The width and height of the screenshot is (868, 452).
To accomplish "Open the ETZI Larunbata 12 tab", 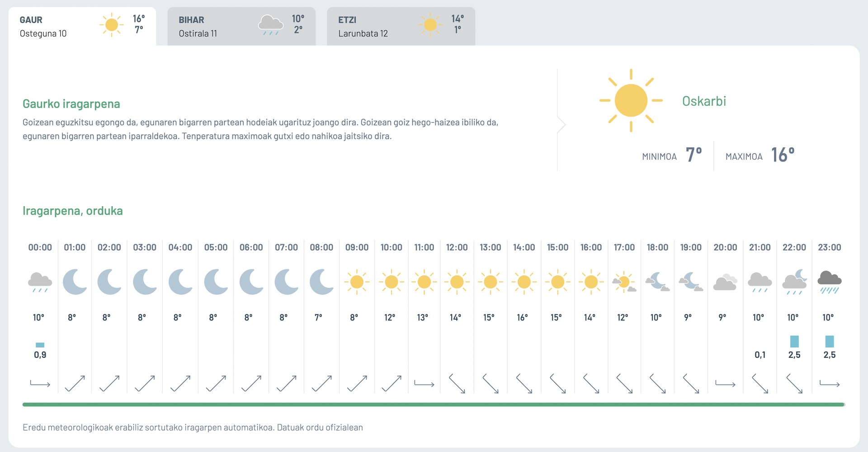I will pos(401,26).
